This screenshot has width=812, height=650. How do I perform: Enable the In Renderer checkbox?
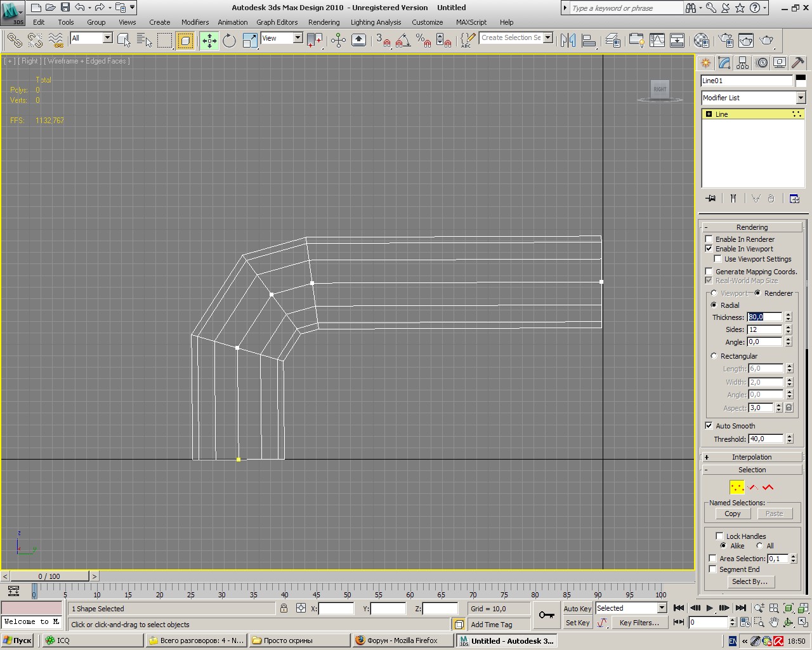[709, 239]
